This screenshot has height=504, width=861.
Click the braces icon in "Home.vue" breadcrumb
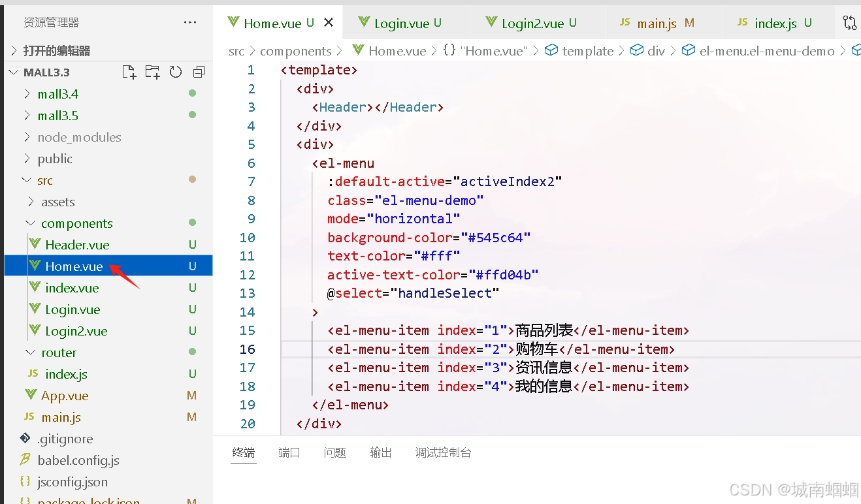(449, 50)
